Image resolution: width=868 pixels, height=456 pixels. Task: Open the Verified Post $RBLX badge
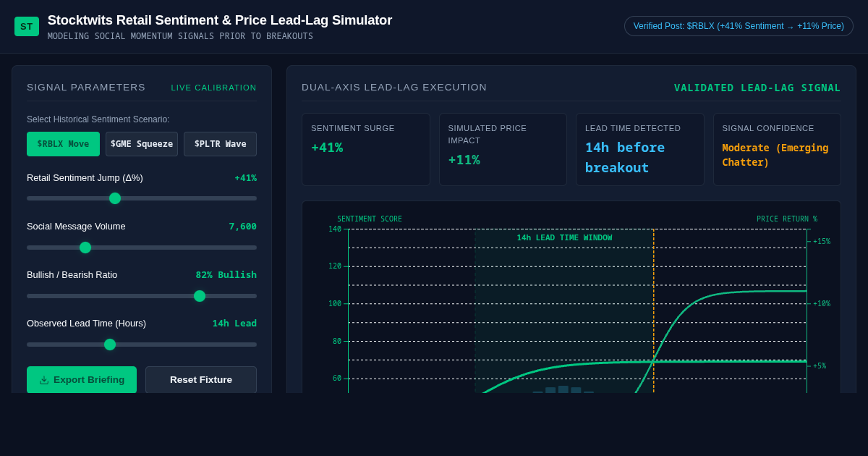tap(739, 26)
